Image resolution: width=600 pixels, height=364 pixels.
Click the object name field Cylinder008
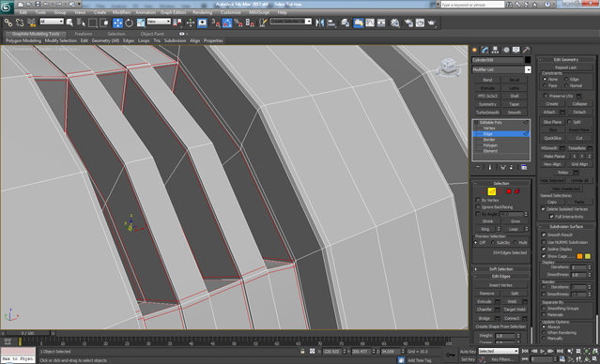pyautogui.click(x=497, y=60)
